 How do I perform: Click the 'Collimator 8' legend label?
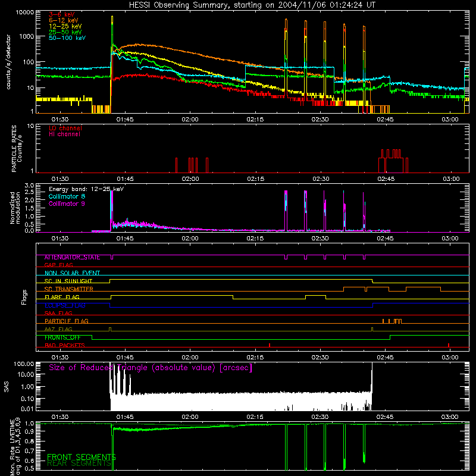(67, 196)
